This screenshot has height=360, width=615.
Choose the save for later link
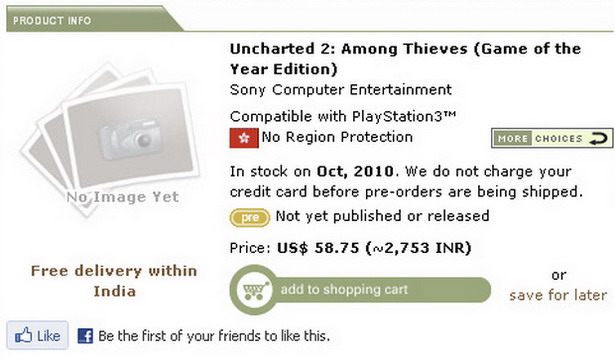click(x=558, y=295)
